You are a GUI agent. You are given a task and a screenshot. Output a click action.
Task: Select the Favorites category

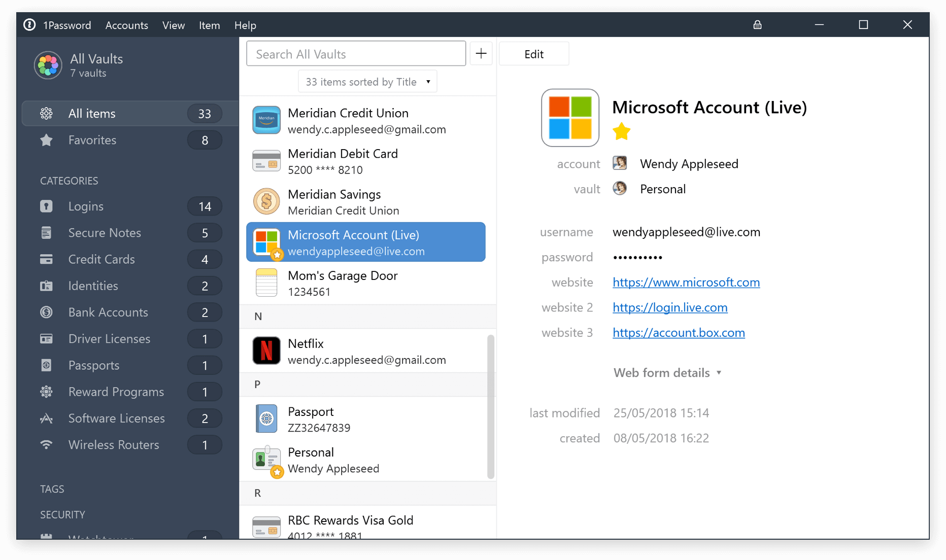point(92,140)
